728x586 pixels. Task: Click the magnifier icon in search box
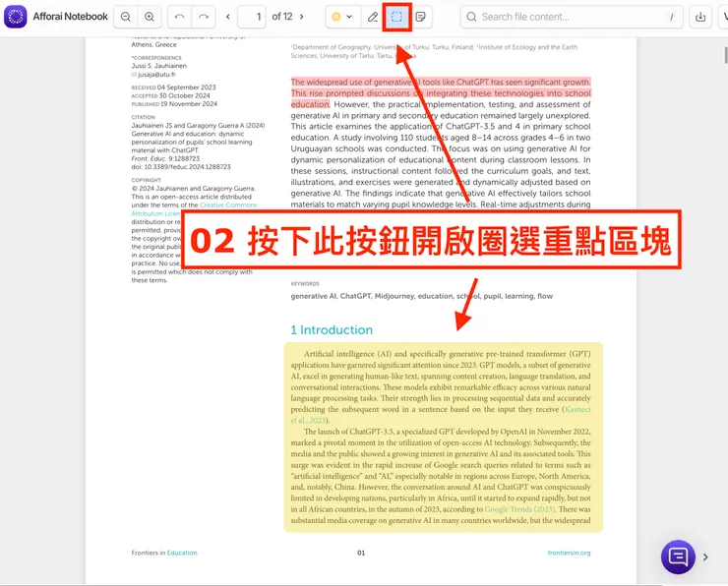tap(471, 17)
